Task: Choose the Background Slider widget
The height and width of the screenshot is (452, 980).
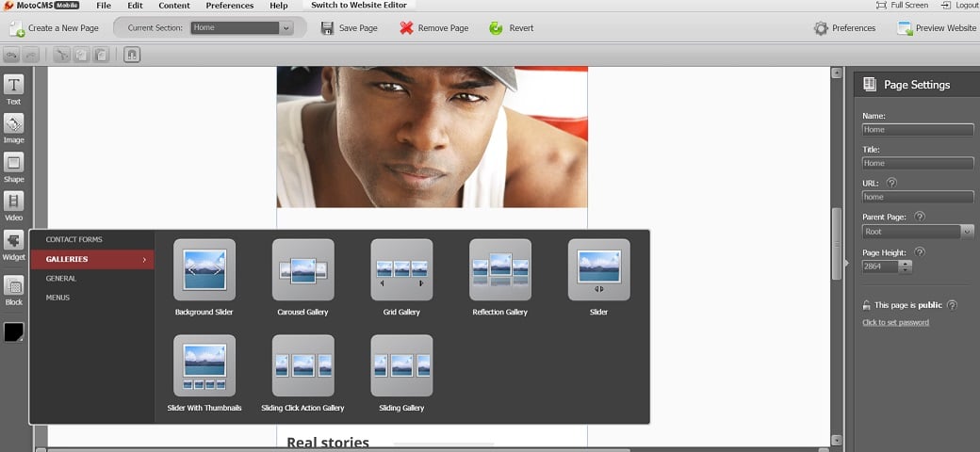Action: [204, 270]
